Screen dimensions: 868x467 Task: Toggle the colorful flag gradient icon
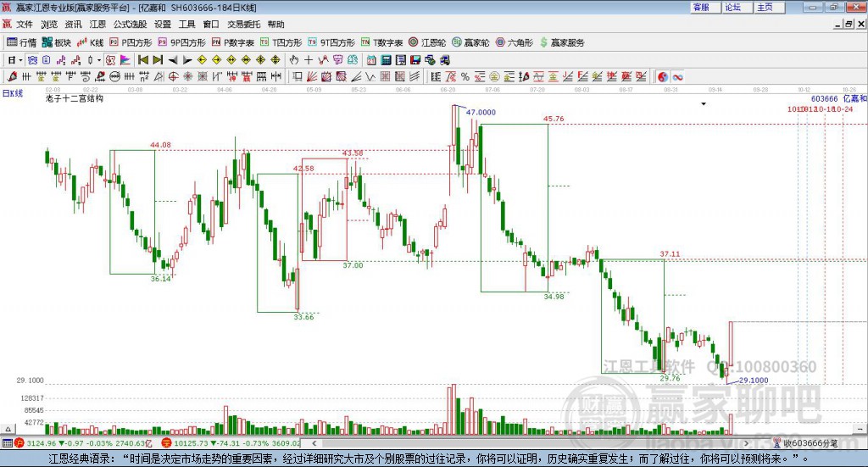125,60
